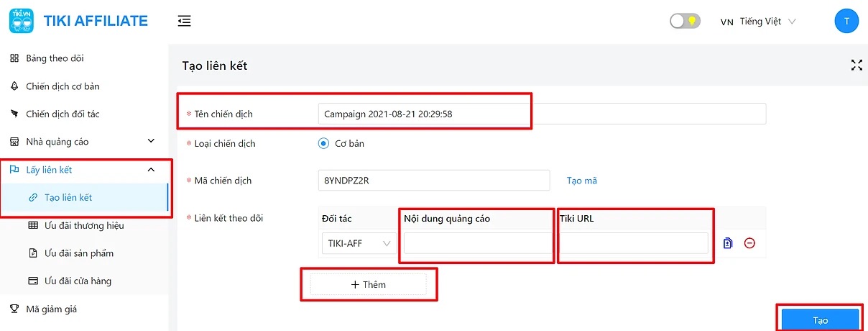
Task: Click the Tiki Affiliate logo icon
Action: tap(21, 21)
